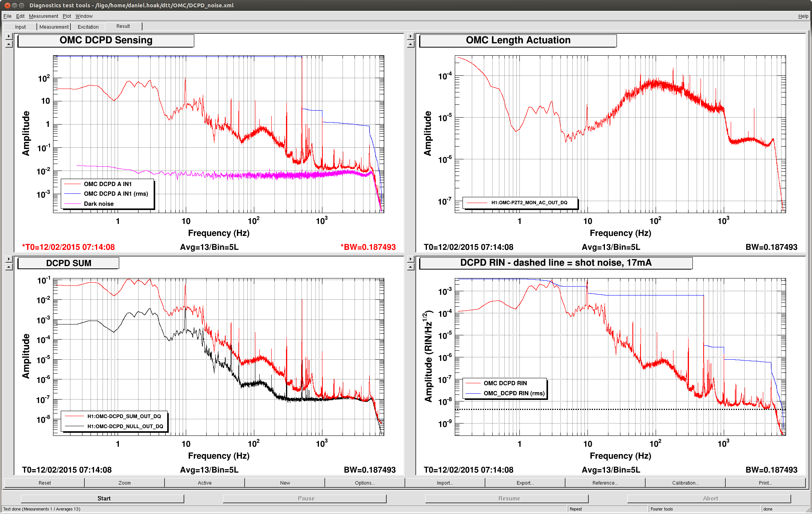Viewport: 812px width, 514px height.
Task: Click OMC_DCPD RIN (rms) legend entry
Action: [514, 393]
